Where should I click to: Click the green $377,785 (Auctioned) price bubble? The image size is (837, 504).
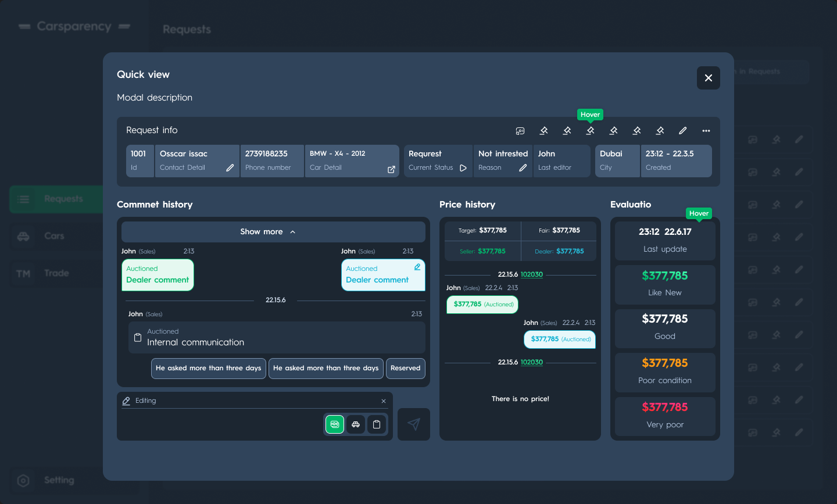[482, 305]
